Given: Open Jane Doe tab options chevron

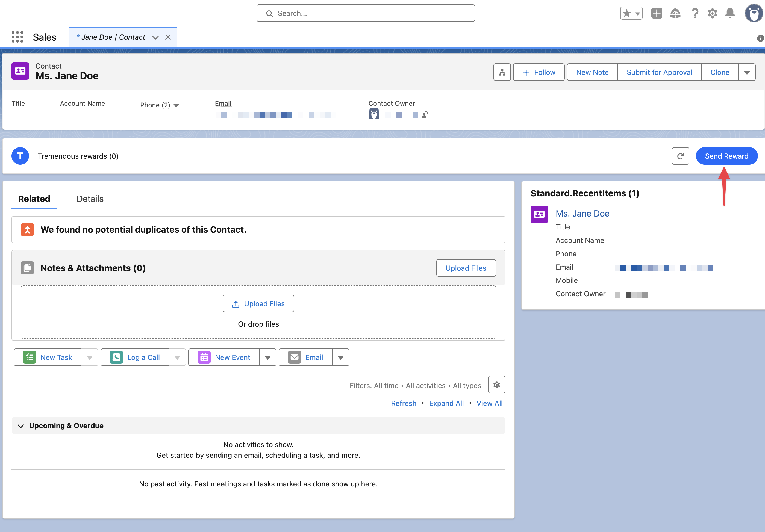Looking at the screenshot, I should [x=155, y=37].
